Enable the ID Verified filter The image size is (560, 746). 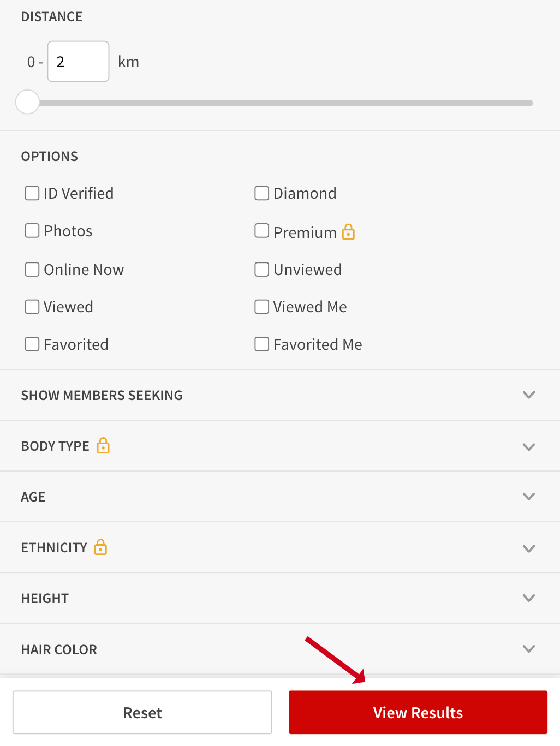(32, 193)
